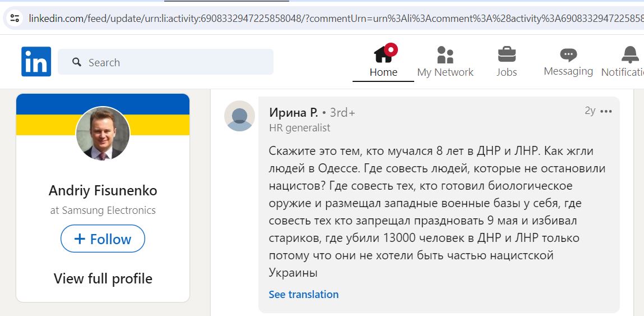Go to the Jobs briefcase icon

coord(507,54)
